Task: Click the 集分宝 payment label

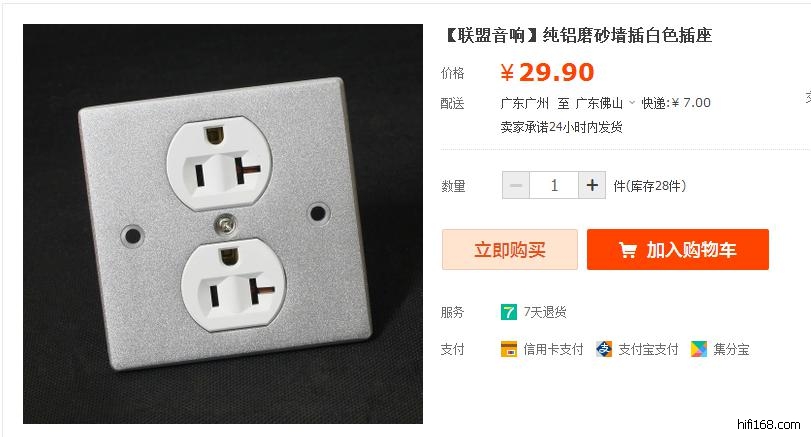Action: [x=731, y=349]
